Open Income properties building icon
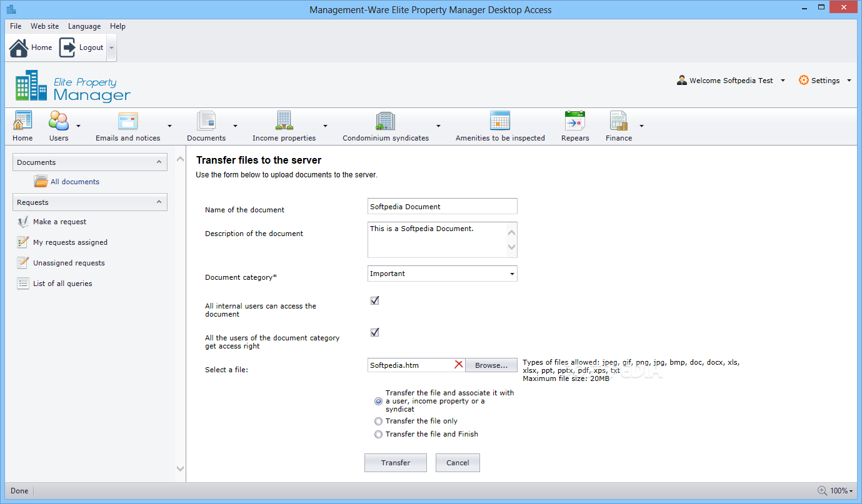Screen dimensions: 862x504 284,121
